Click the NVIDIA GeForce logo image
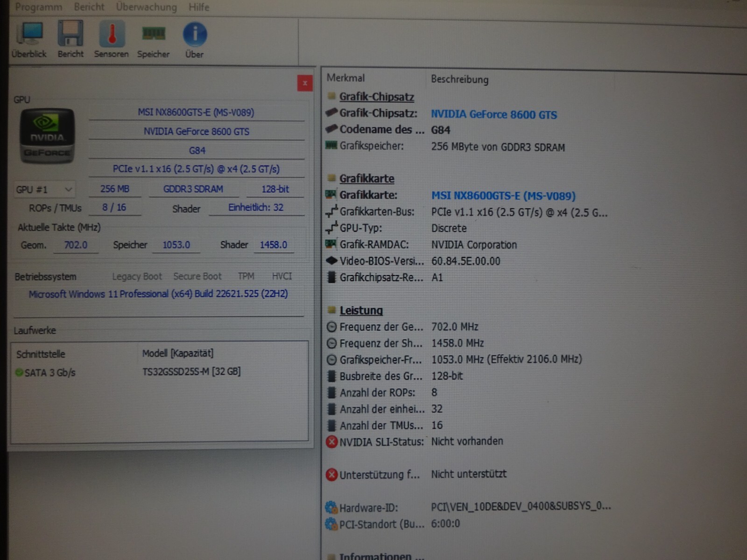The image size is (747, 560). tap(47, 136)
